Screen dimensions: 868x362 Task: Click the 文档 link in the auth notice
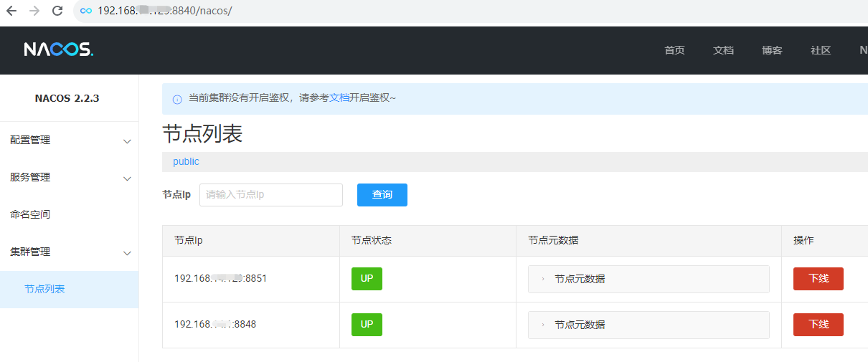pos(339,98)
